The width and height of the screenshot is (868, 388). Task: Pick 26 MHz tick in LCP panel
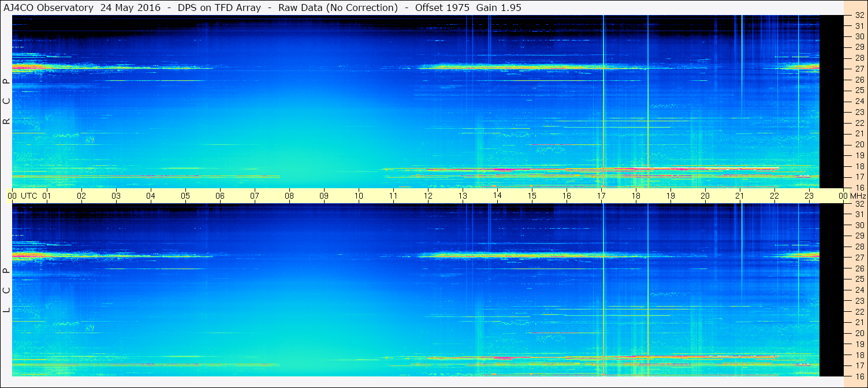click(x=859, y=268)
